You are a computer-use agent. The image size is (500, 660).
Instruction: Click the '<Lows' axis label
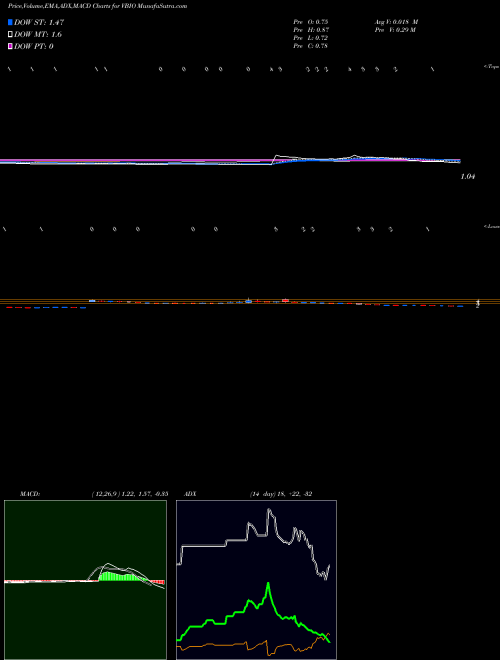(492, 226)
